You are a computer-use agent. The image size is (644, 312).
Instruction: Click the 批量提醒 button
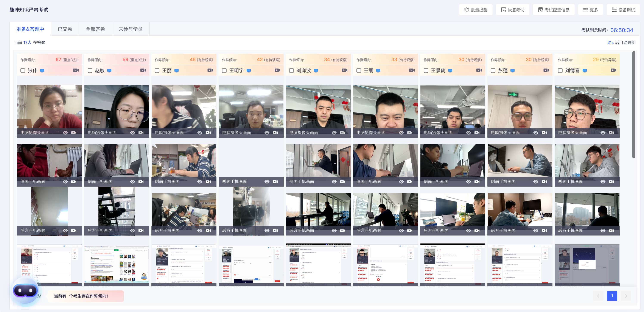pyautogui.click(x=476, y=10)
